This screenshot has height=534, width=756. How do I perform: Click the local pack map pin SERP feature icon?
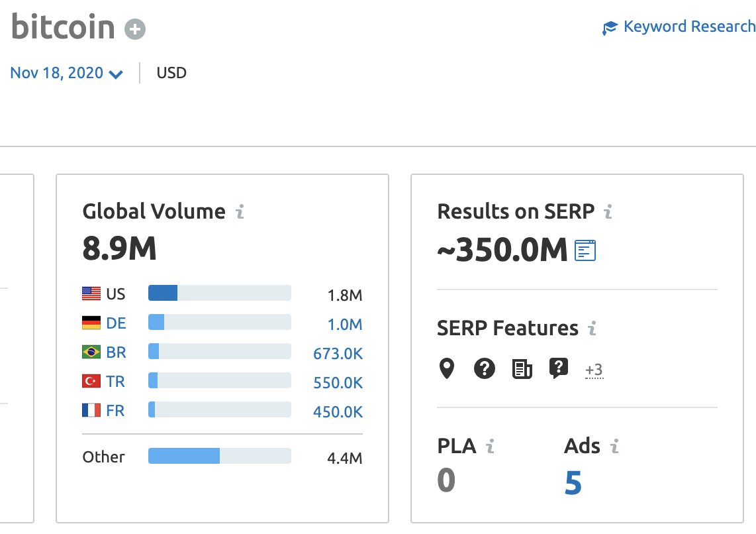coord(447,369)
